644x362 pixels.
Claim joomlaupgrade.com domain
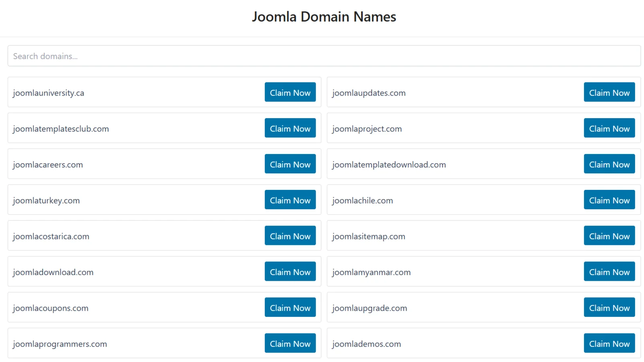pos(609,307)
